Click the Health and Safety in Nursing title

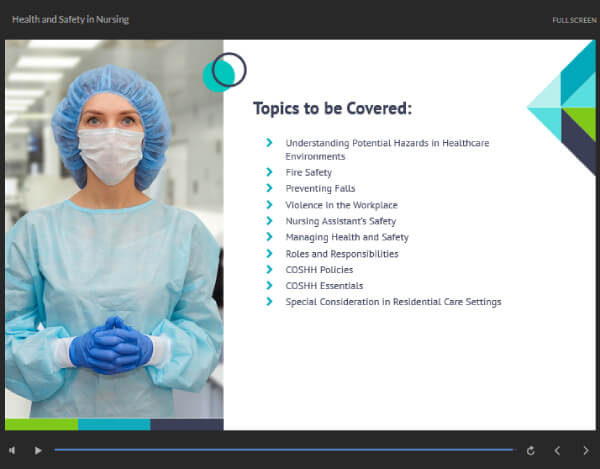click(x=70, y=20)
